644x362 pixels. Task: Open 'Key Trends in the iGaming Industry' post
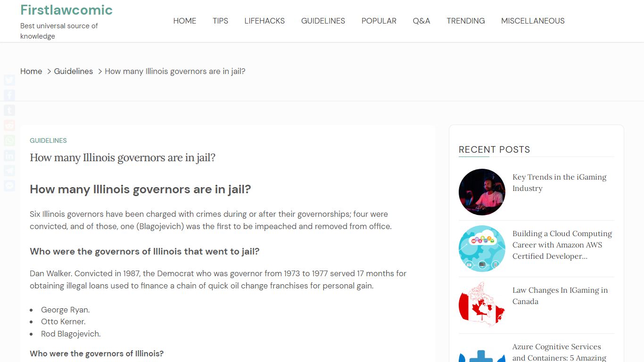click(x=559, y=182)
